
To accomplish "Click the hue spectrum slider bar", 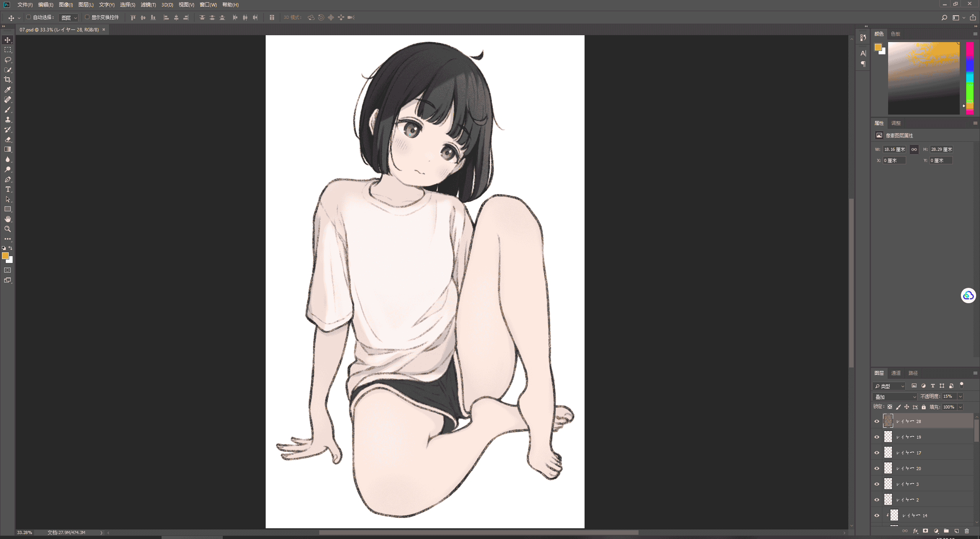I will click(970, 78).
